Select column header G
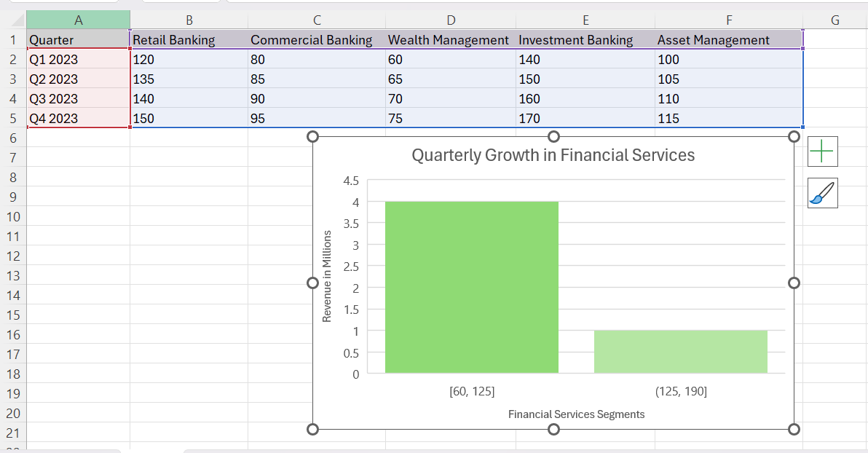Image resolution: width=868 pixels, height=453 pixels. pyautogui.click(x=835, y=19)
